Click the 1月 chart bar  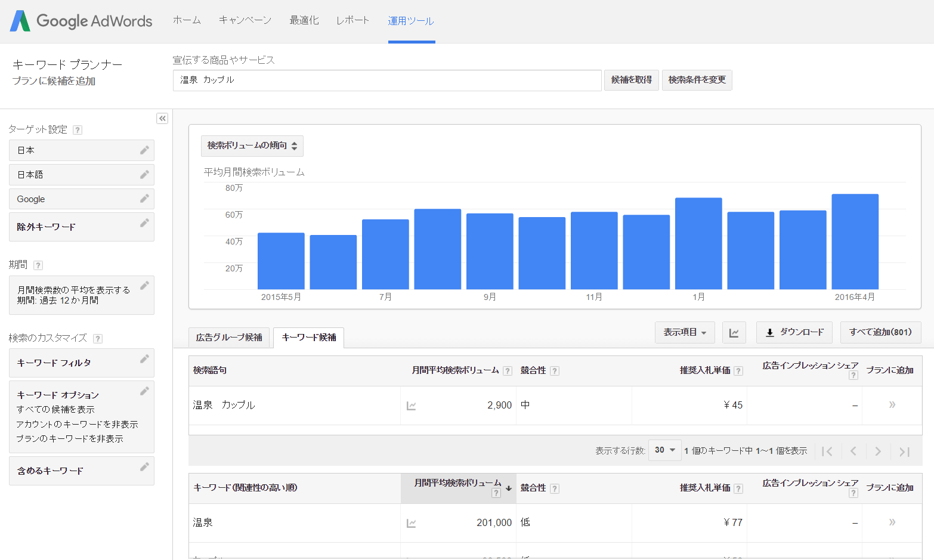click(698, 243)
